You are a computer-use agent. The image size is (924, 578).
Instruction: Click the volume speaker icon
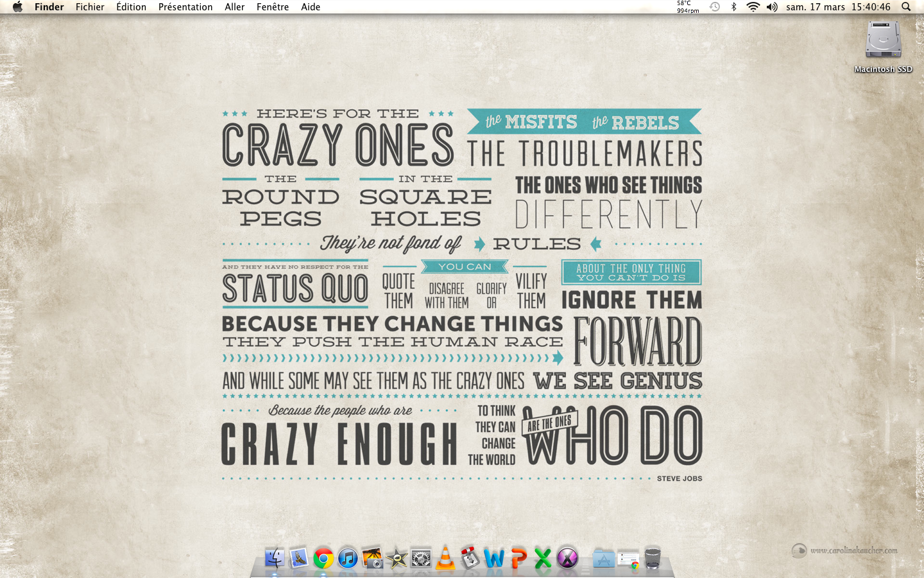point(772,6)
